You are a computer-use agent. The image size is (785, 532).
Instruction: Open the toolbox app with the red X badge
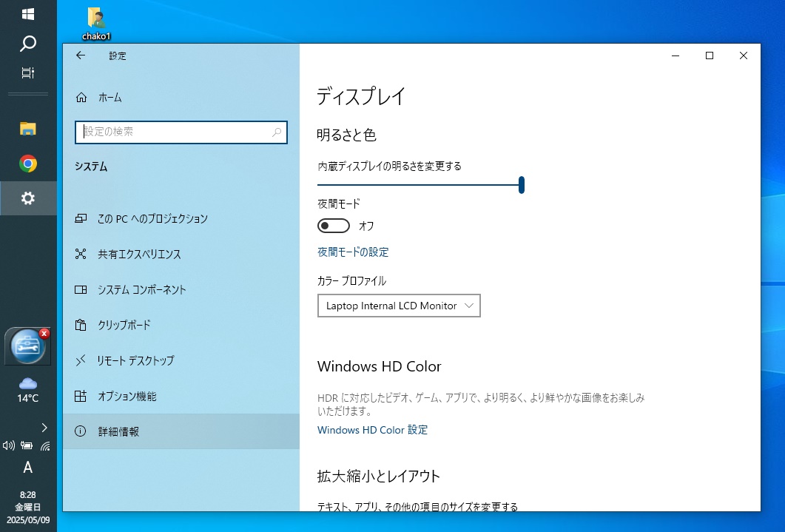pos(28,346)
